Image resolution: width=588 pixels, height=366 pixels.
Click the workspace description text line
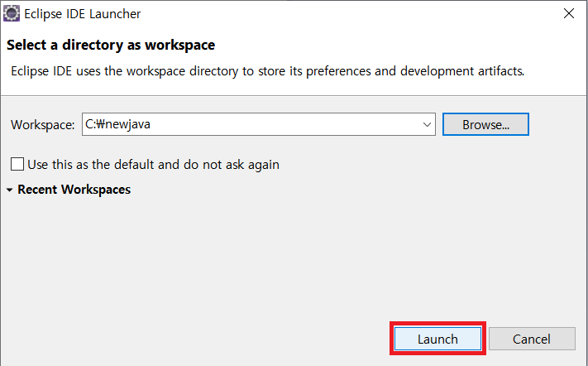click(267, 71)
